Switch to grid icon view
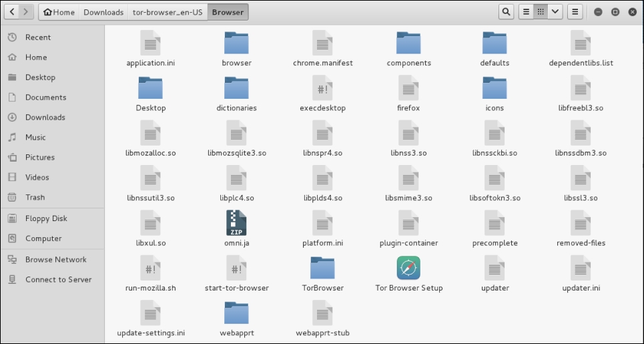 (x=541, y=12)
